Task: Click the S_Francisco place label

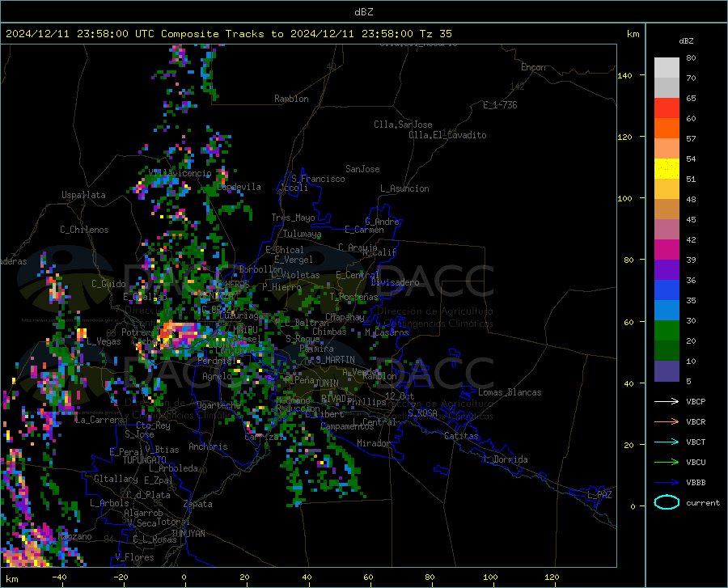Action: 318,179
